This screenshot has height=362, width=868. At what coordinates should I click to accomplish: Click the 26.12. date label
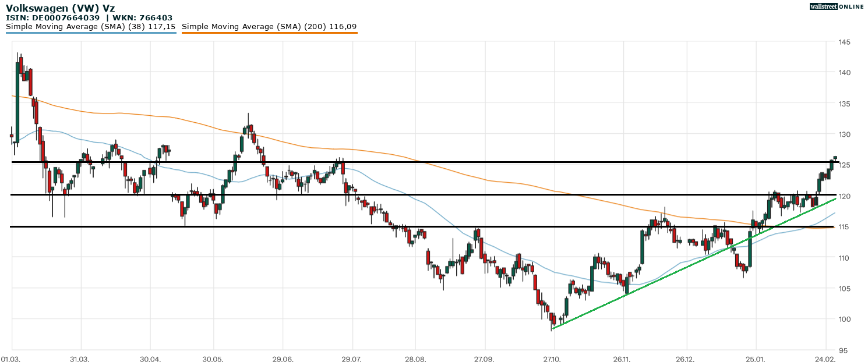(x=686, y=359)
